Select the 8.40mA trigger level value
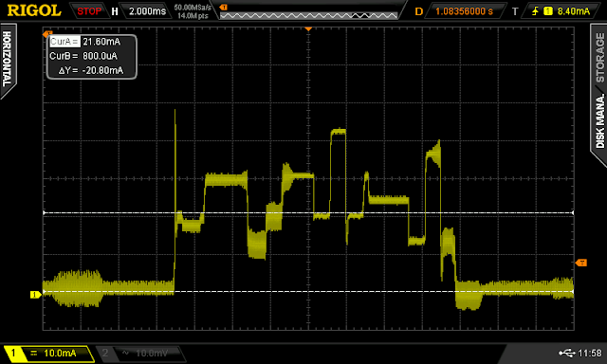This screenshot has width=607, height=364. point(573,11)
